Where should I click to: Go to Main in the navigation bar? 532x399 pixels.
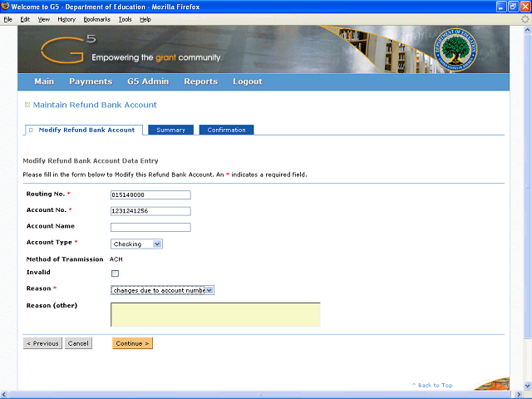tap(44, 81)
